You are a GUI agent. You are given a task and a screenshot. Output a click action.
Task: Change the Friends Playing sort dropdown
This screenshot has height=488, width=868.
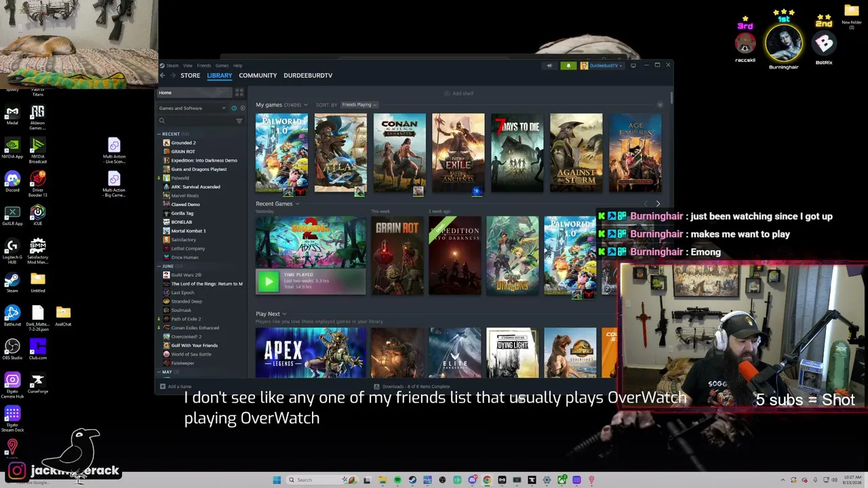[x=359, y=105]
